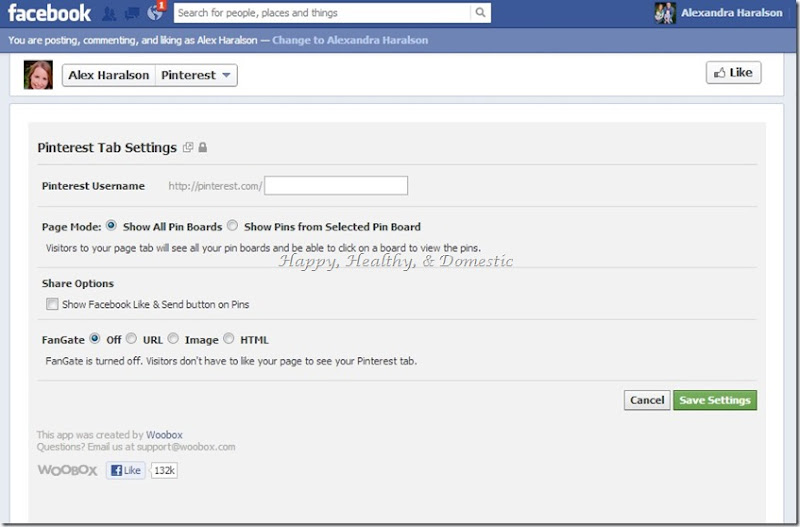Click the 132k like count
The height and width of the screenshot is (527, 800).
(x=164, y=470)
